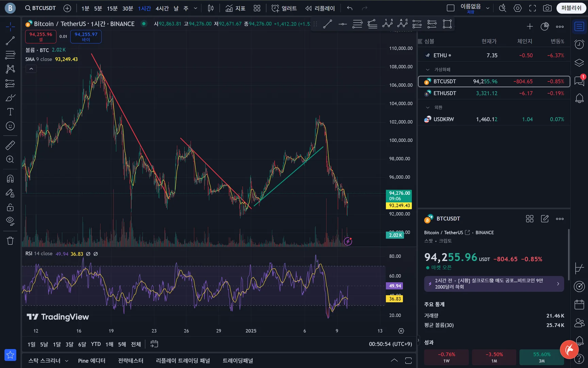Open Fibonacci retracement tools in left sidebar
Screen dimensions: 588x368
point(10,55)
